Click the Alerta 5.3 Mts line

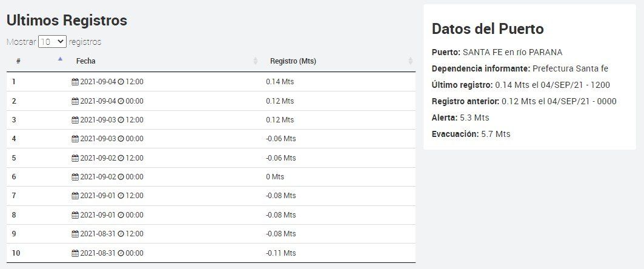click(460, 118)
